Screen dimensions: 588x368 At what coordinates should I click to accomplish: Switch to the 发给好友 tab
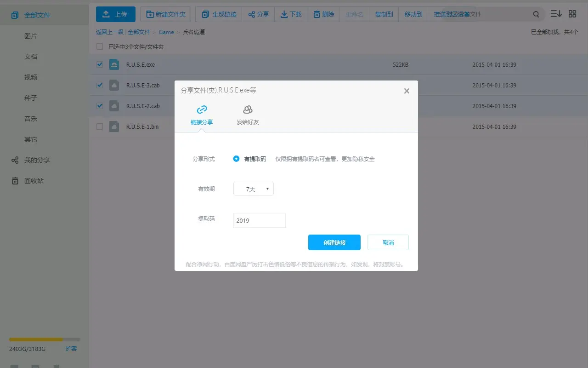tap(248, 114)
